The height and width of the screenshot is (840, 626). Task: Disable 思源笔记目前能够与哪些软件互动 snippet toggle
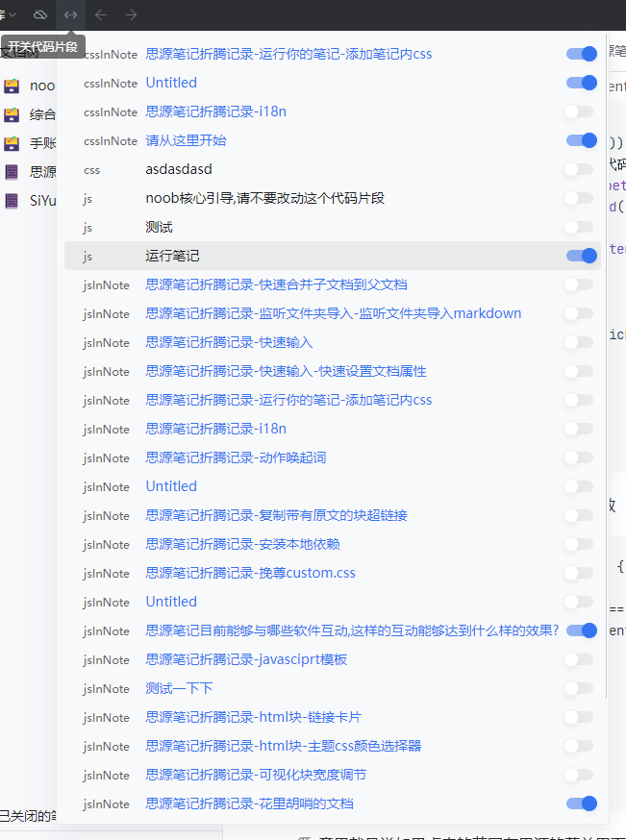pyautogui.click(x=581, y=630)
